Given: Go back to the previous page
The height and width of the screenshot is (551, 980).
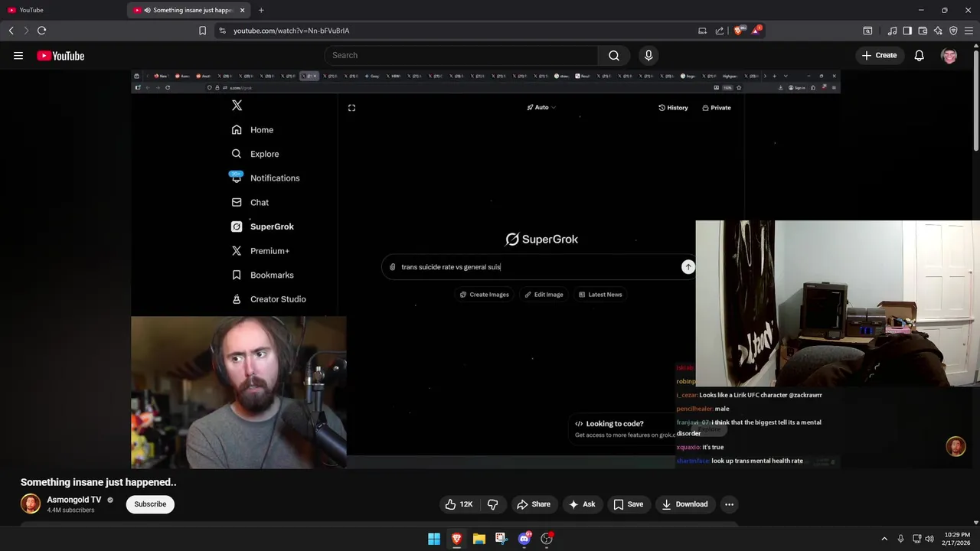Looking at the screenshot, I should tap(11, 31).
